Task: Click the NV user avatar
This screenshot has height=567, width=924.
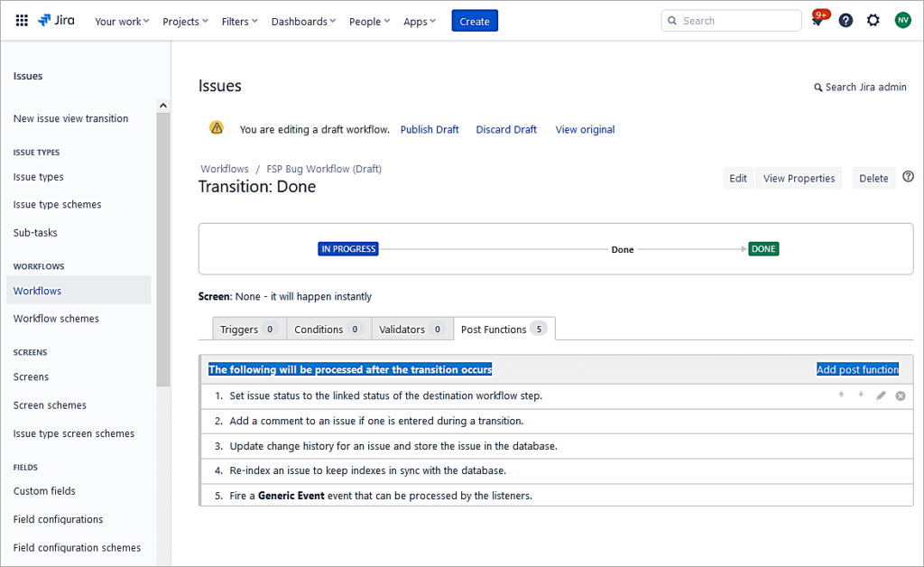Action: 902,21
